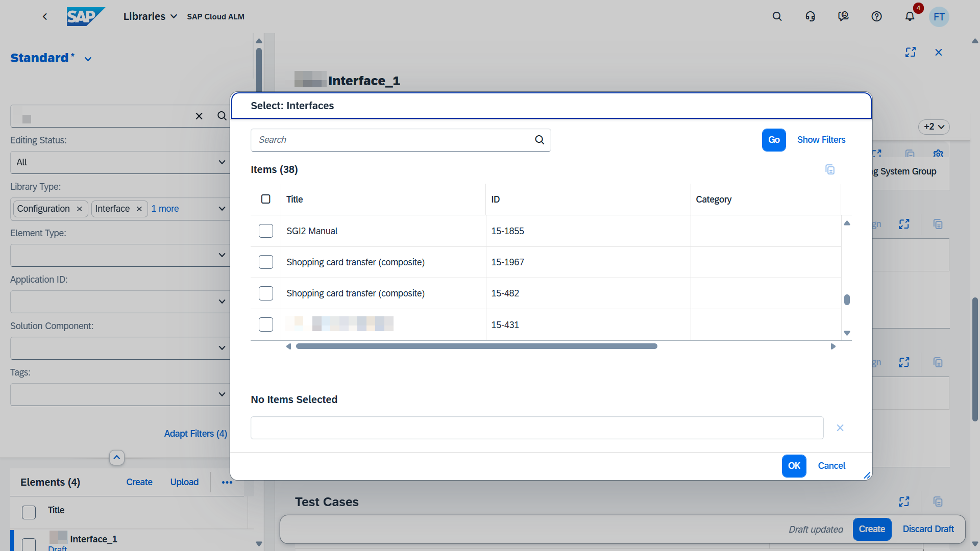Toggle the select-all checkbox in Title header

266,199
